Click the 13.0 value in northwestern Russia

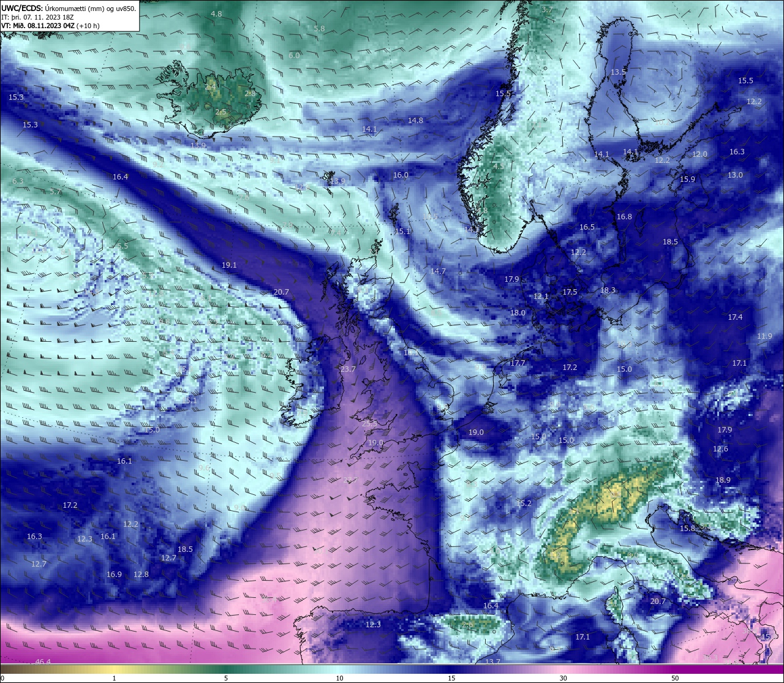(735, 175)
